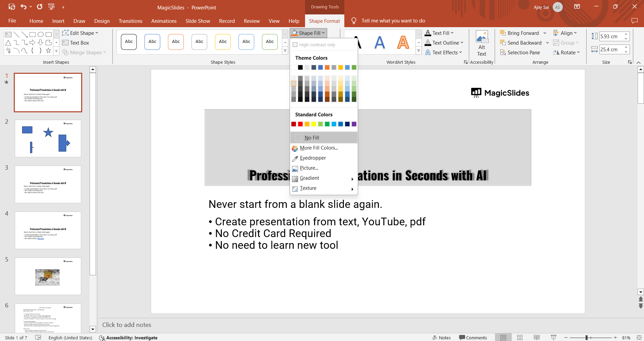Click Bring Forward button
Screen dimensions: 644x341
pos(519,33)
